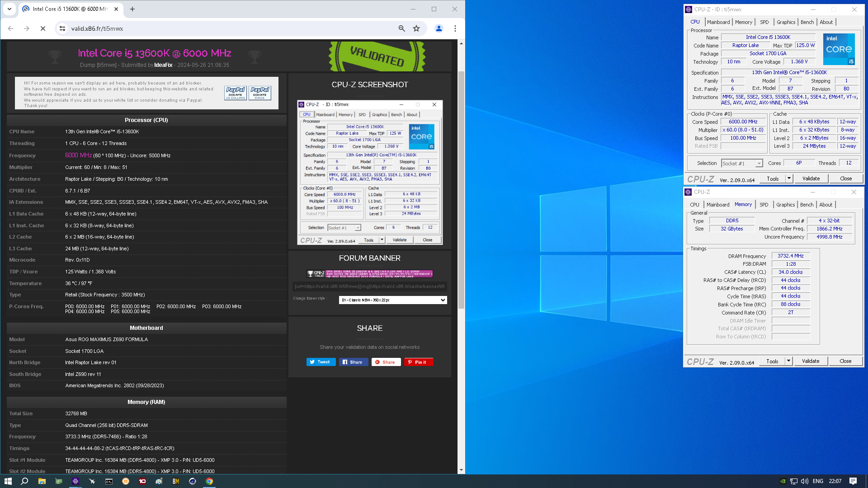868x488 pixels.
Task: View site information icon in address bar
Action: coord(62,28)
